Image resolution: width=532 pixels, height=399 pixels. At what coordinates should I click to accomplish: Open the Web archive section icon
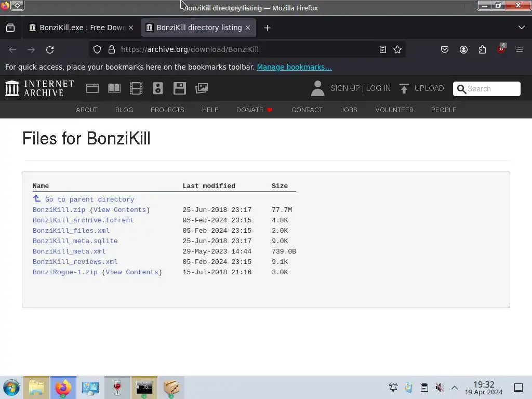pos(92,88)
